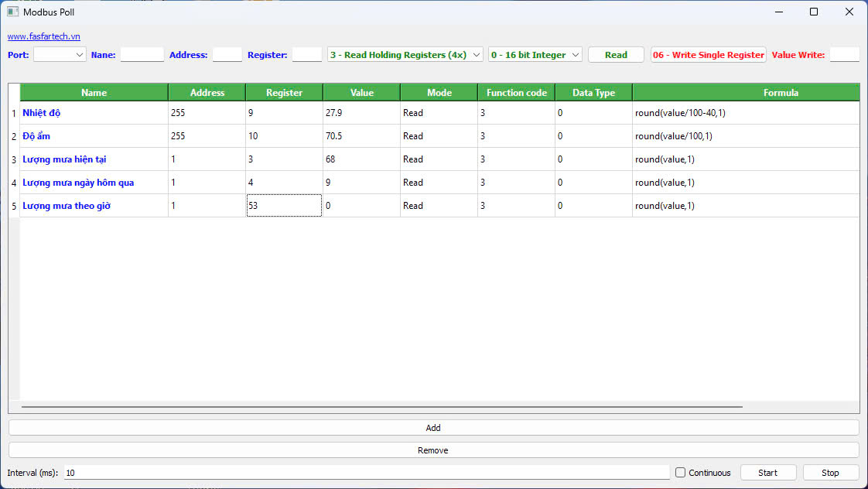Image resolution: width=868 pixels, height=489 pixels.
Task: Click the Formula column header
Action: 781,93
